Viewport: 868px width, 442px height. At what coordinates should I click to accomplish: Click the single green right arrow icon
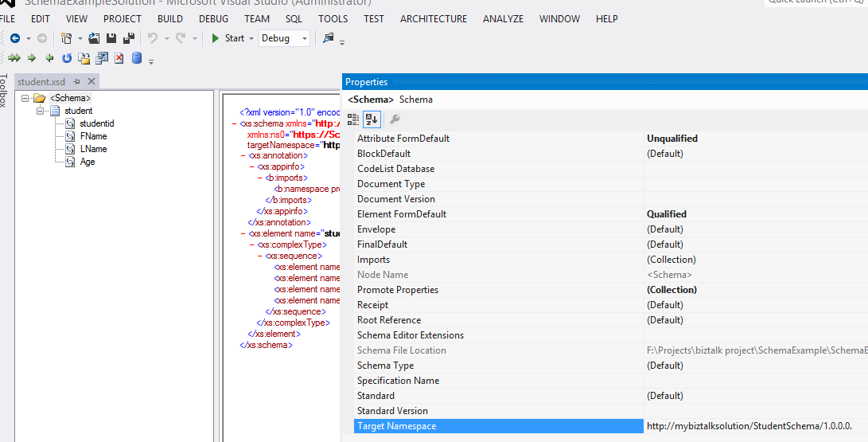[32, 57]
